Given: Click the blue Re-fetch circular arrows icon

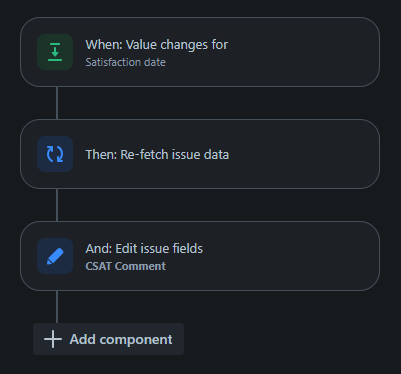Looking at the screenshot, I should 55,154.
